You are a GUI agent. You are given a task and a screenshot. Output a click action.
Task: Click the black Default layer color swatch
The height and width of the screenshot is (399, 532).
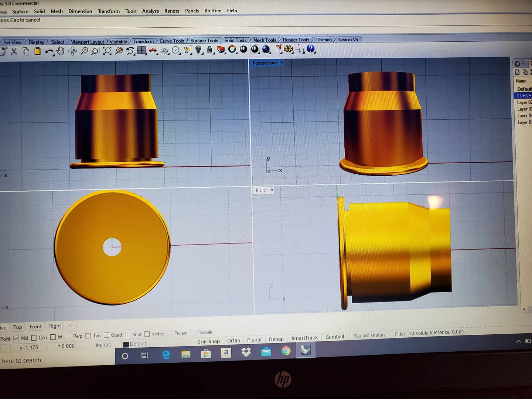(x=126, y=344)
